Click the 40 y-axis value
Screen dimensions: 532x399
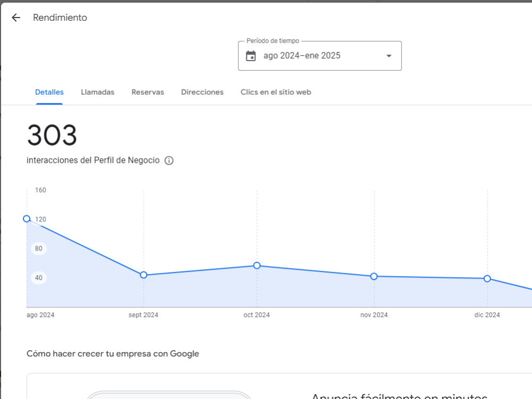[39, 278]
